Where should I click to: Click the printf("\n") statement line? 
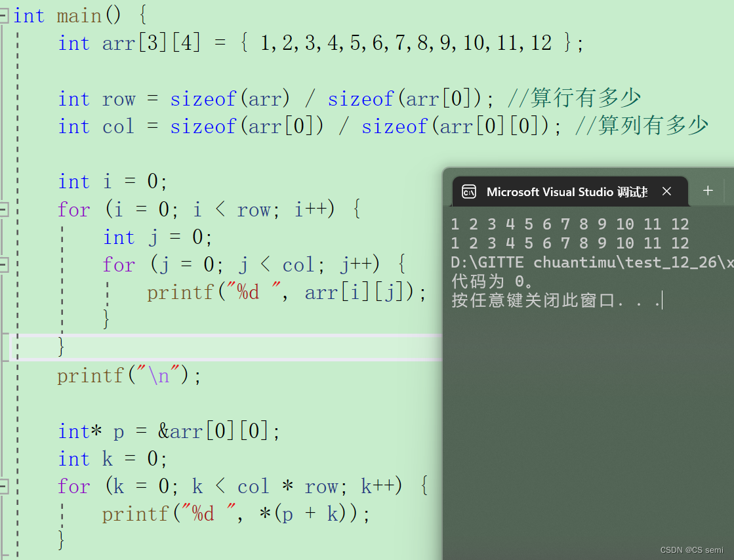[128, 375]
